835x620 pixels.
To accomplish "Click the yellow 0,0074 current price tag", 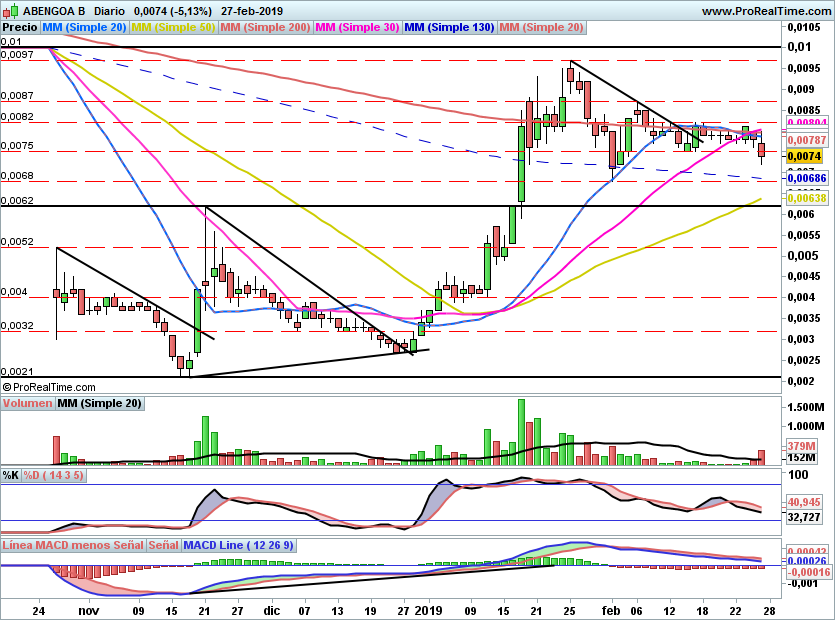I will click(804, 156).
